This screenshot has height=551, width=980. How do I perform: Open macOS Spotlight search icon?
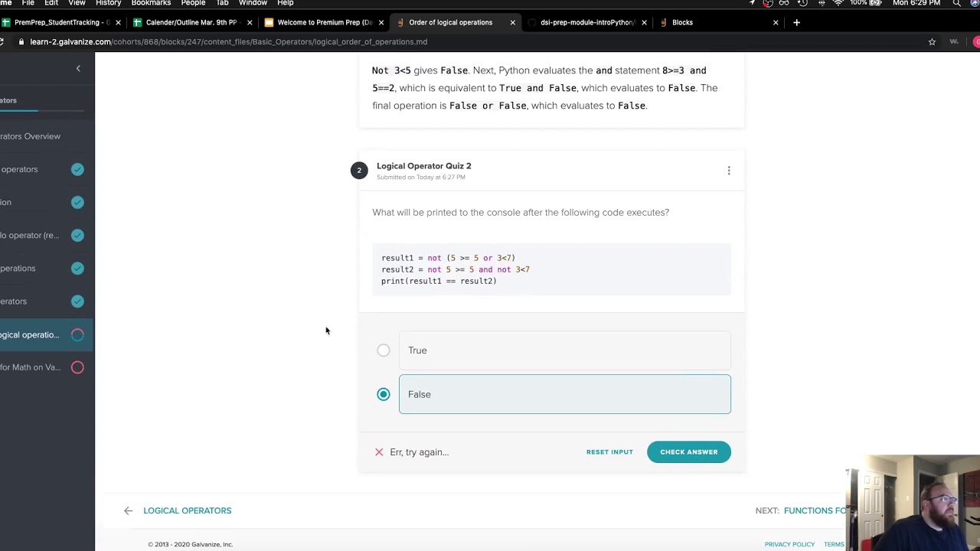tap(956, 3)
